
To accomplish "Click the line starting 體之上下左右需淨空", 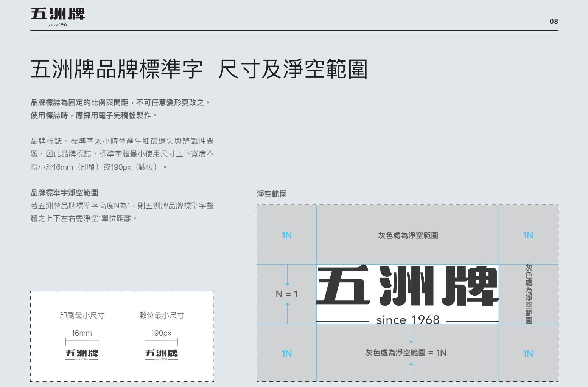I will tap(84, 218).
